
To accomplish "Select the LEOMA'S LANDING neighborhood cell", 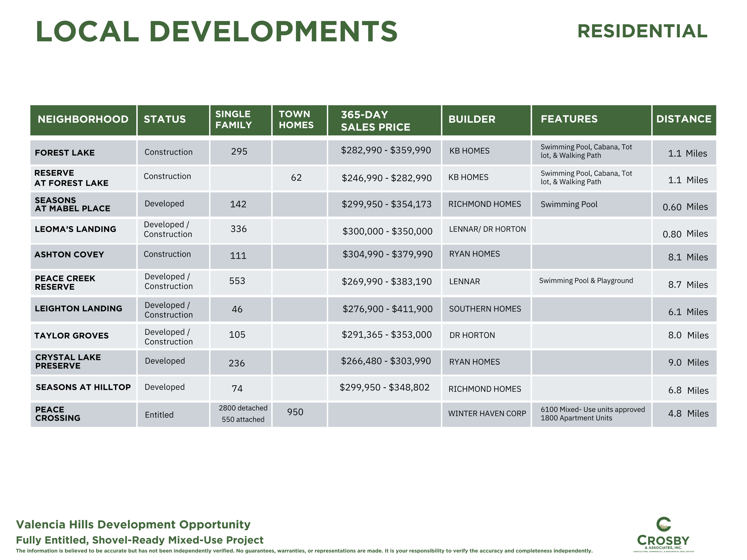I will point(75,229).
